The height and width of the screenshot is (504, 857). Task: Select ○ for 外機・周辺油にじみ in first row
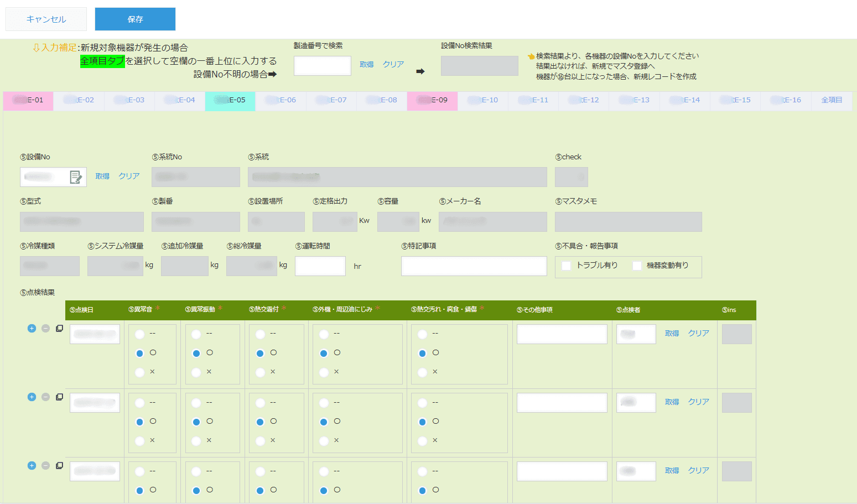324,353
